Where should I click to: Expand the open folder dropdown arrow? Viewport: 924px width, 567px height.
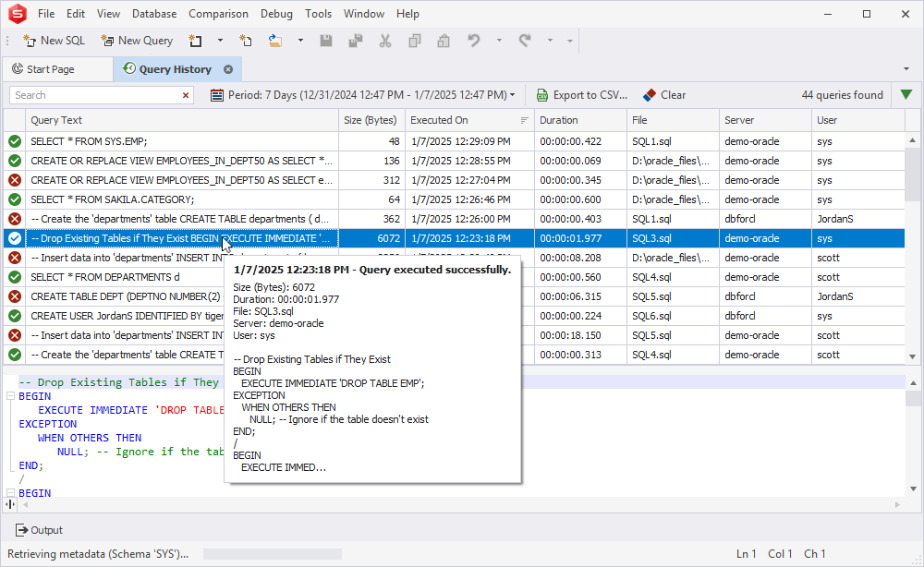click(300, 41)
